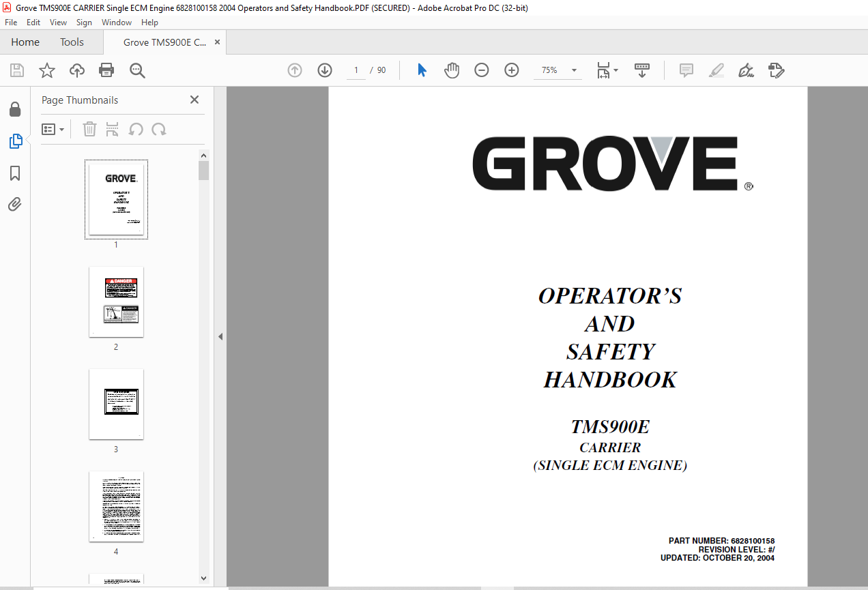
Task: Go to previous page arrow
Action: tap(295, 70)
